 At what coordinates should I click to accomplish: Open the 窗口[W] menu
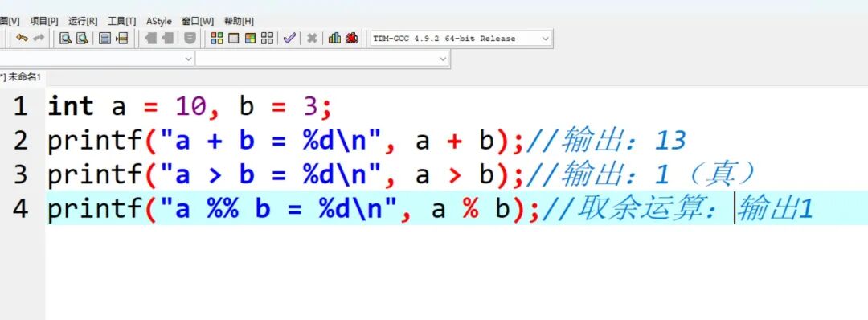click(x=198, y=21)
